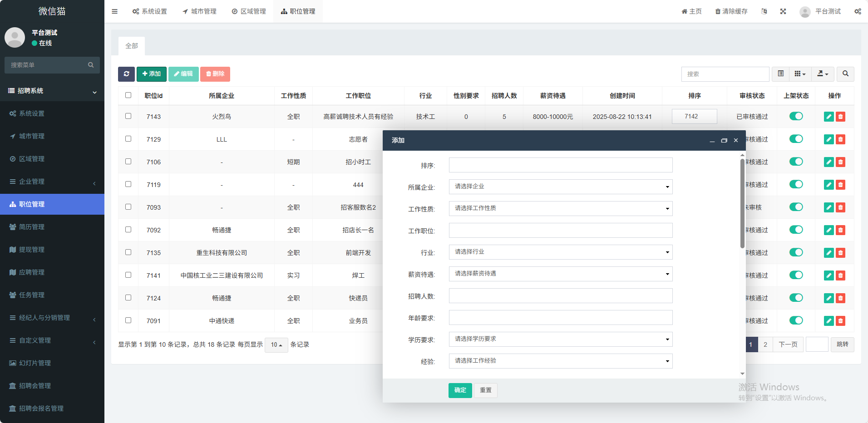Click red delete icon for row 7091

tap(840, 321)
